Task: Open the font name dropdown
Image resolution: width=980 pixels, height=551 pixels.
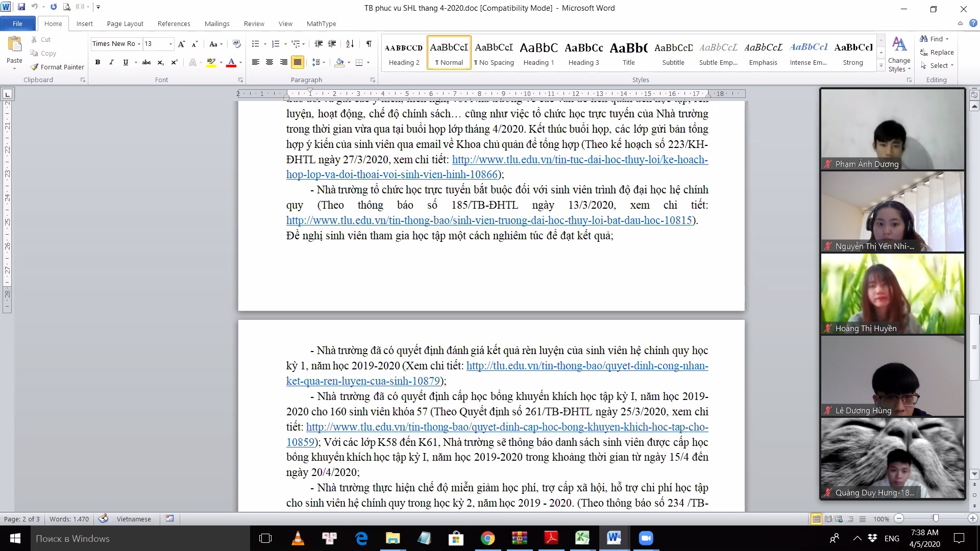Action: pyautogui.click(x=139, y=44)
